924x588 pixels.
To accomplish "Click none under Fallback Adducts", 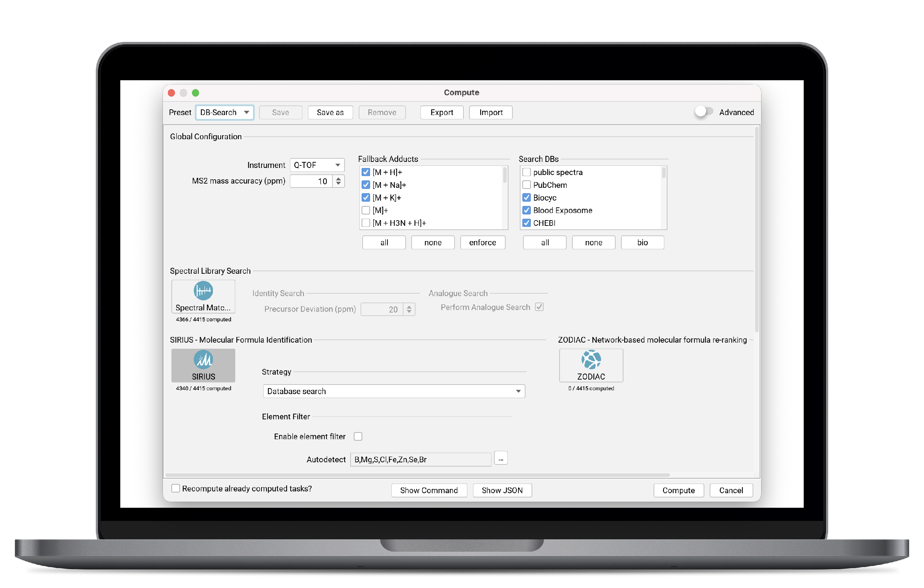I will coord(433,243).
